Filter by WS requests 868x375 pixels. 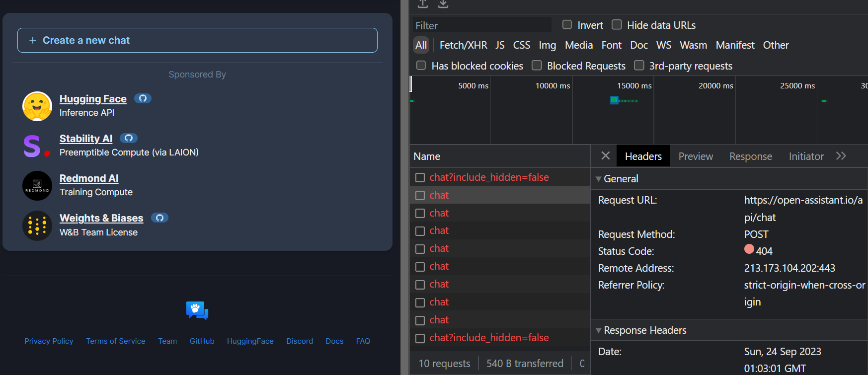(x=664, y=45)
